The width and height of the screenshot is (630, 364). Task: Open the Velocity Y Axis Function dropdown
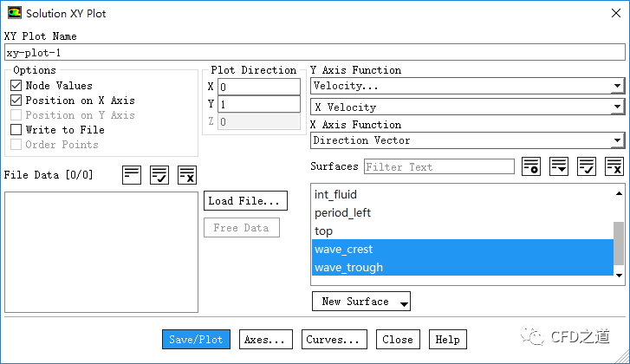[467, 86]
